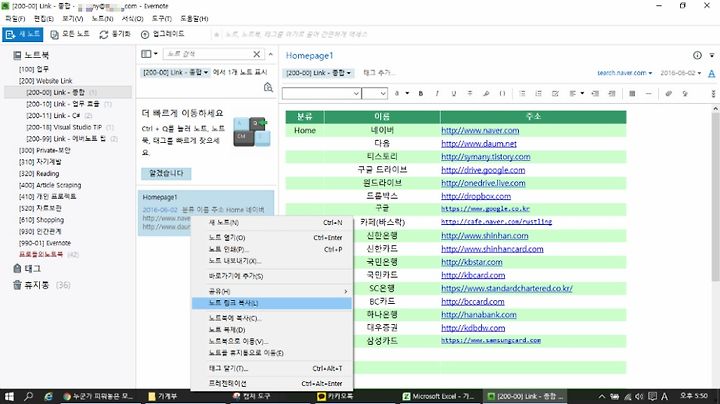Choose 노트 열기(O) from context menu
Image resolution: width=720 pixels, height=404 pixels.
(272, 238)
